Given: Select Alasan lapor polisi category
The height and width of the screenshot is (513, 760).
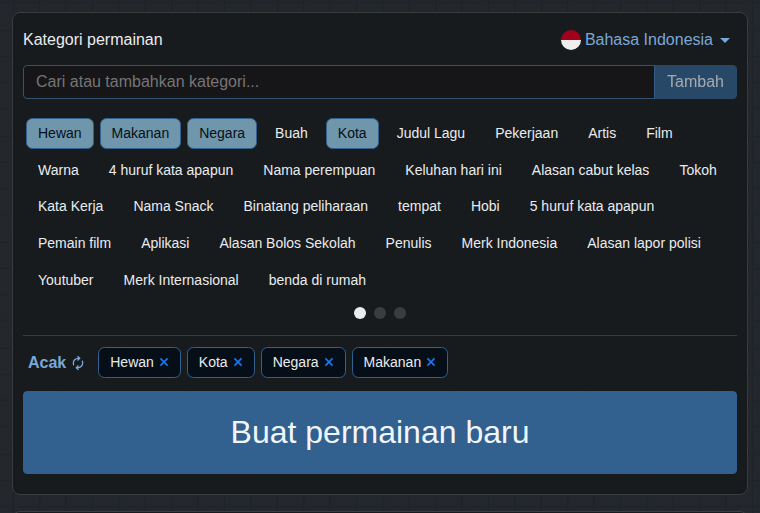Looking at the screenshot, I should [644, 243].
